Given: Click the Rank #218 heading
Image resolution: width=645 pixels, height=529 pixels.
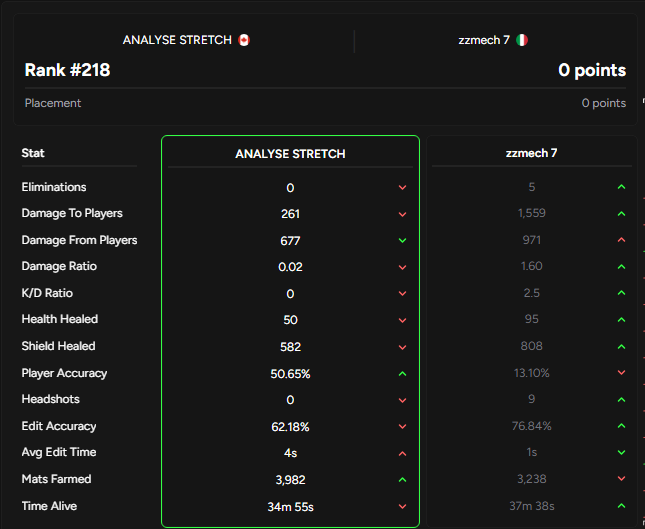Looking at the screenshot, I should [67, 70].
